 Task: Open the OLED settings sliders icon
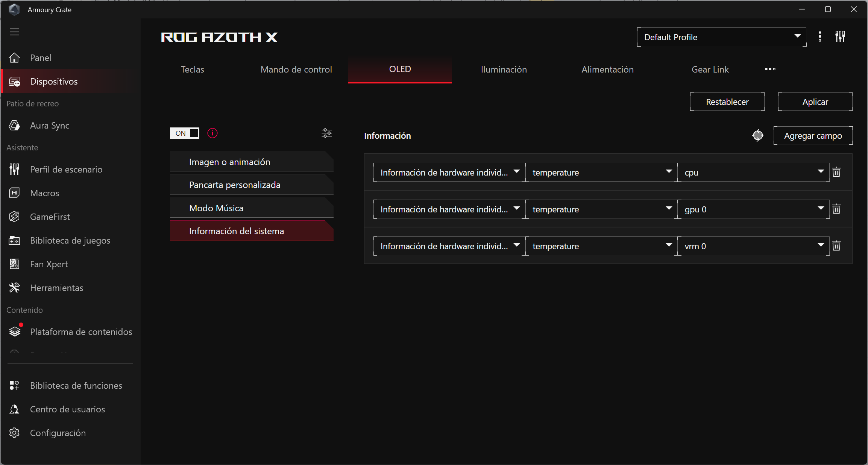click(x=327, y=133)
